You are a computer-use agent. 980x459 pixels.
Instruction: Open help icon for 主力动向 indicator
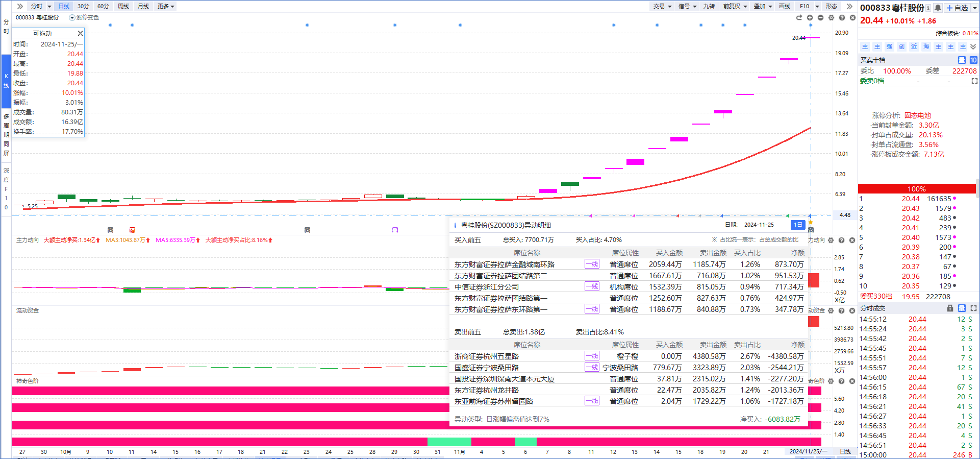[x=841, y=240]
